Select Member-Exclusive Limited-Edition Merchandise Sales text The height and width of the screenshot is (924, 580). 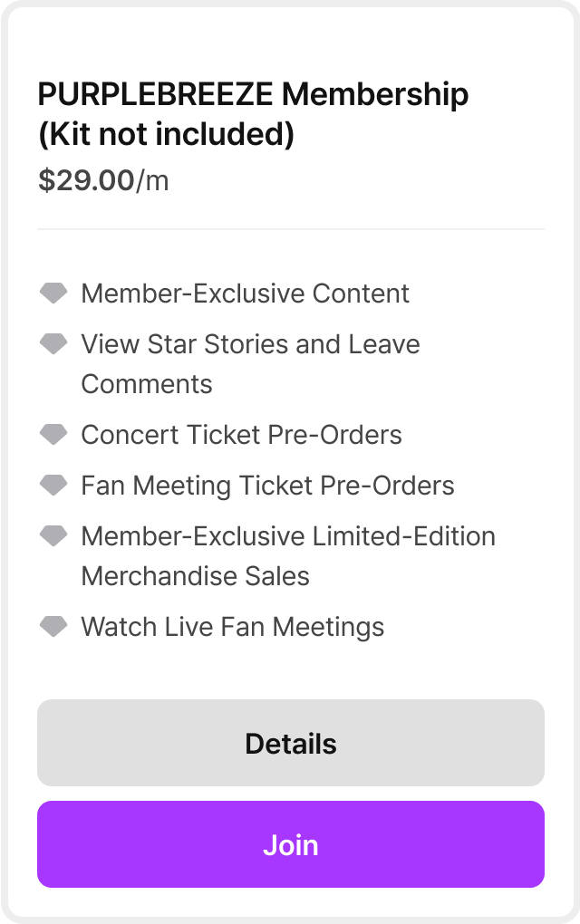(x=288, y=555)
